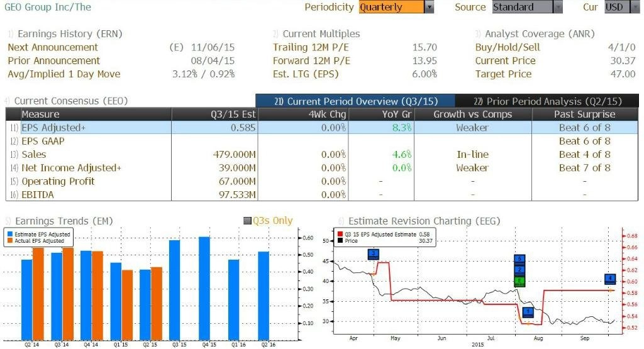Click Avg/Implied 1 Day Move 3.12% / 0.92%
The height and width of the screenshot is (349, 644).
point(203,74)
